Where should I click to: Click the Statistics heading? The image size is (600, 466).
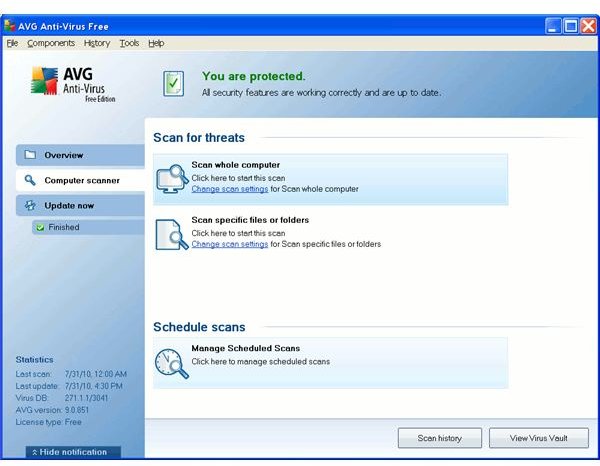pos(34,360)
